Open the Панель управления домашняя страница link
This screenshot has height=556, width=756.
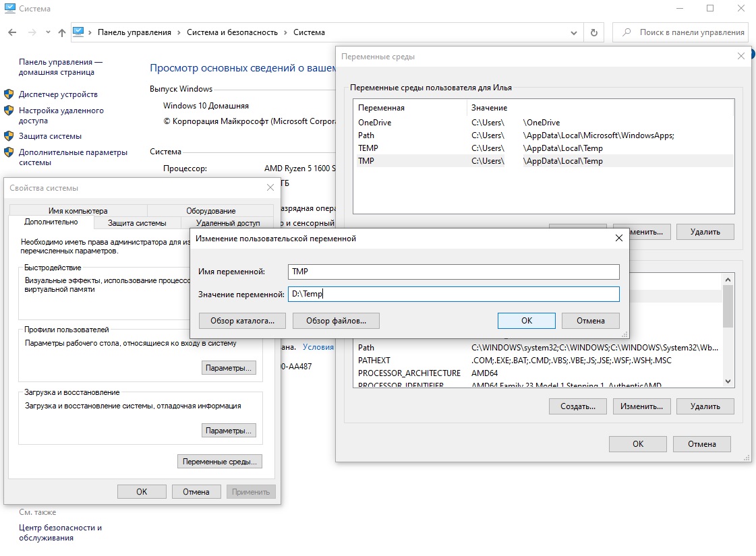pos(60,67)
